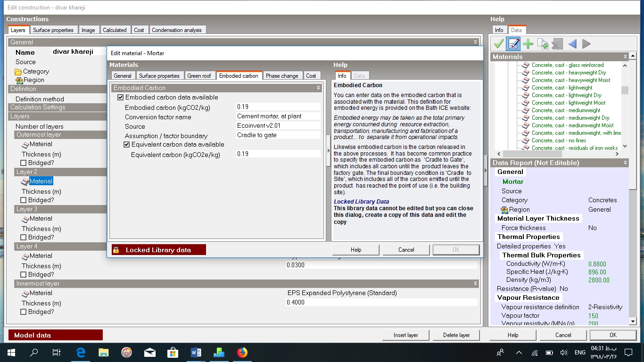Click the taskbar Search magnifier icon
This screenshot has width=644, height=362.
pos(34,352)
